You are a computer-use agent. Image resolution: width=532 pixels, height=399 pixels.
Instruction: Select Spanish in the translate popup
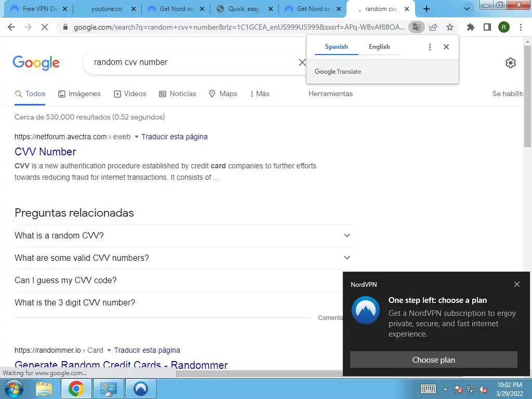pos(336,47)
